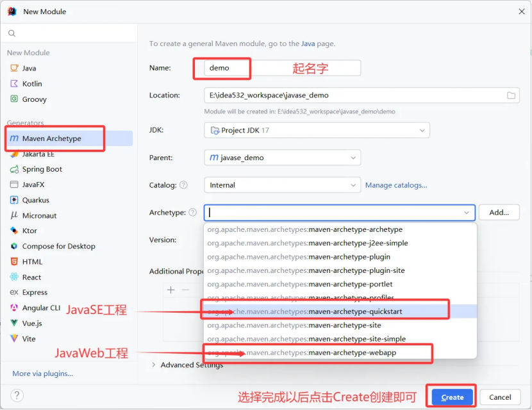This screenshot has height=410, width=532.
Task: Select Compose for Desktop generator
Action: (x=69, y=246)
